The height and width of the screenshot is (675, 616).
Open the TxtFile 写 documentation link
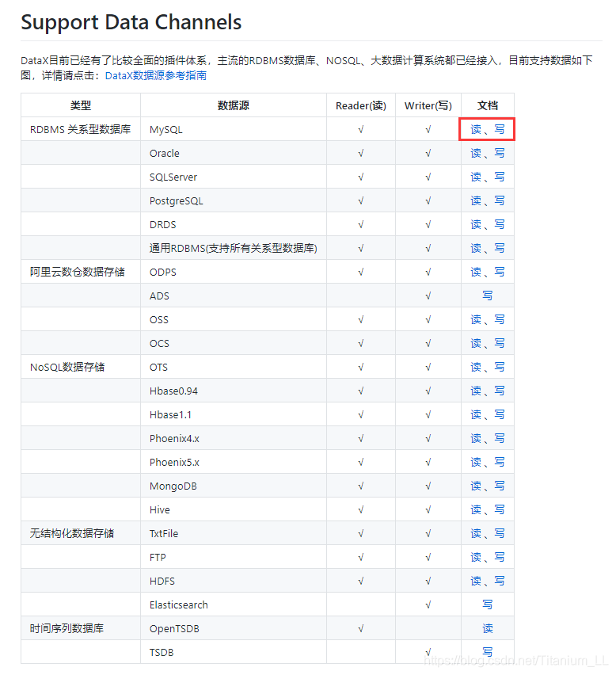pos(499,533)
